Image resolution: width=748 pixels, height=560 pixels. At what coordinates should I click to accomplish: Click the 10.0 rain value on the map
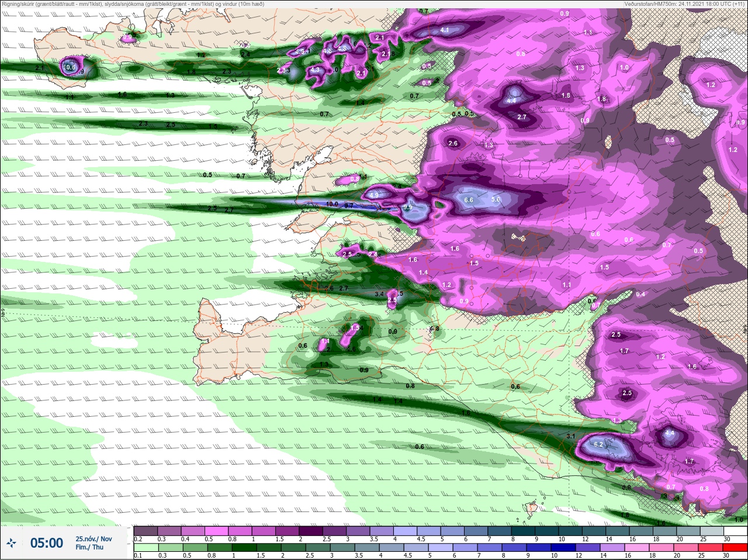(333, 204)
